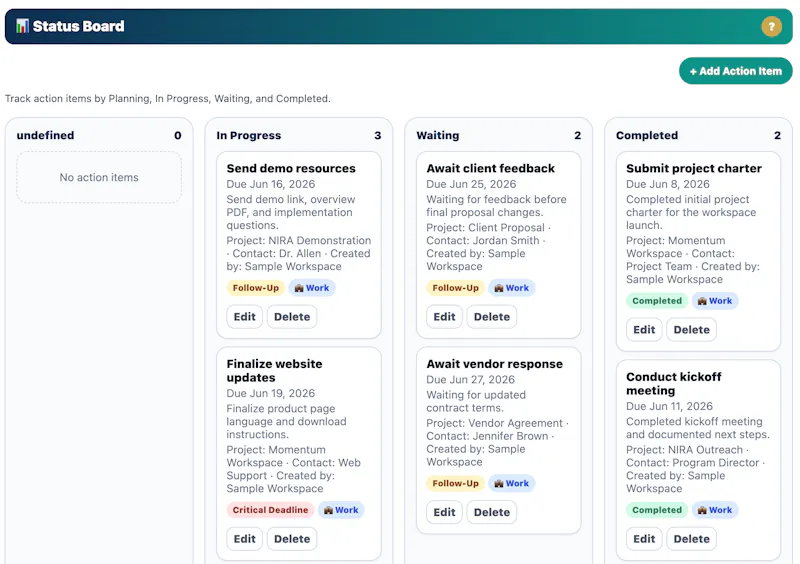Screen dimensions: 800x564
Task: Click 'Due Jun 25, 2026' date
Action: 471,184
